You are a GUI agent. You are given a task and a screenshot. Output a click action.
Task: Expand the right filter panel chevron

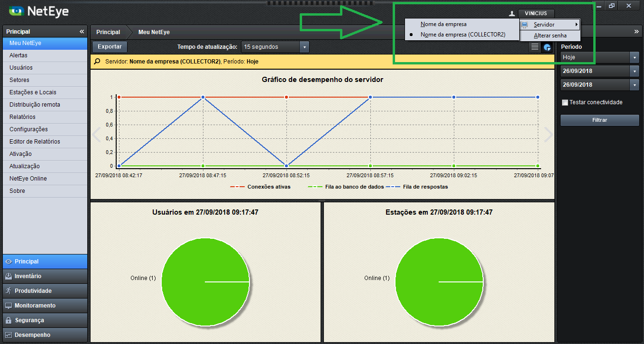click(x=636, y=32)
